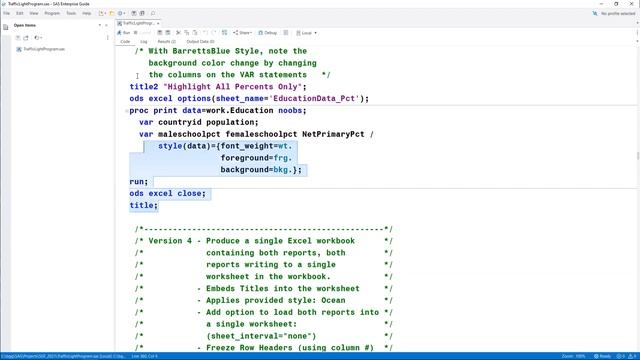Open the Help menu

point(87,13)
